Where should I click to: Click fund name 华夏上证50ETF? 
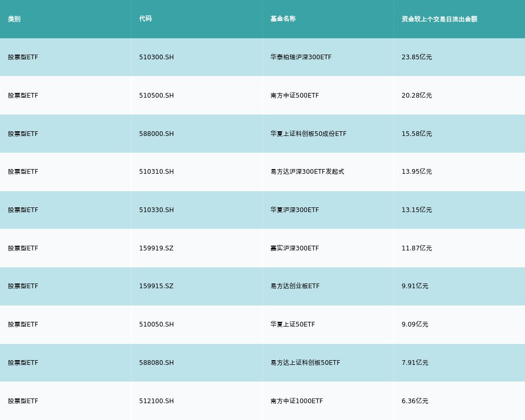tap(292, 324)
